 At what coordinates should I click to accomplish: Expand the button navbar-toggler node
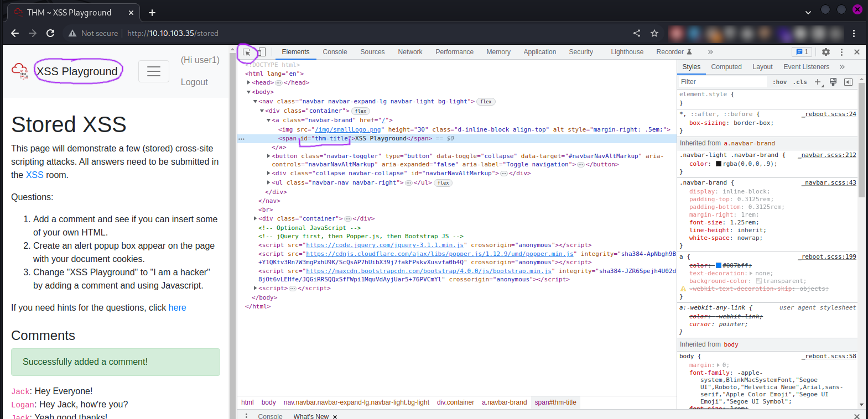coord(268,156)
